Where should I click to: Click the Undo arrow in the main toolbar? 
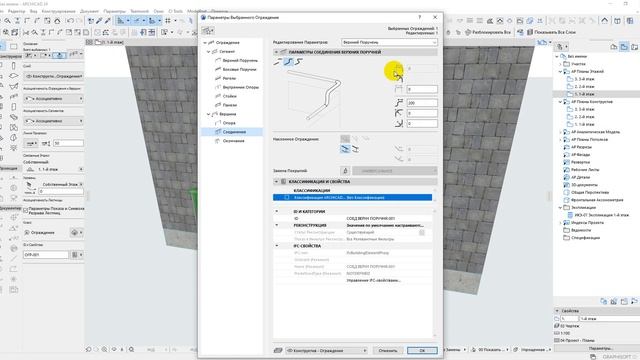tap(70, 20)
